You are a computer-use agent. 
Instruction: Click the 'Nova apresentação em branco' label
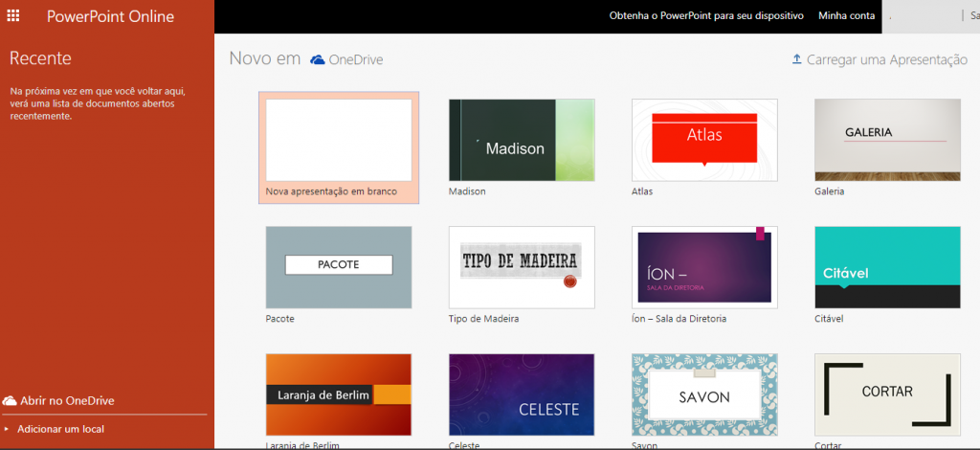point(331,191)
